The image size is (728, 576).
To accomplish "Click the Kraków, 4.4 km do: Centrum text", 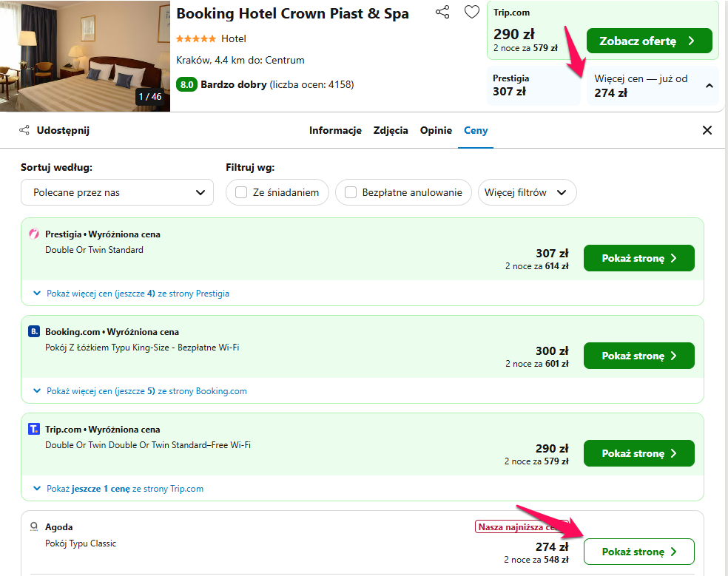I will 240,61.
